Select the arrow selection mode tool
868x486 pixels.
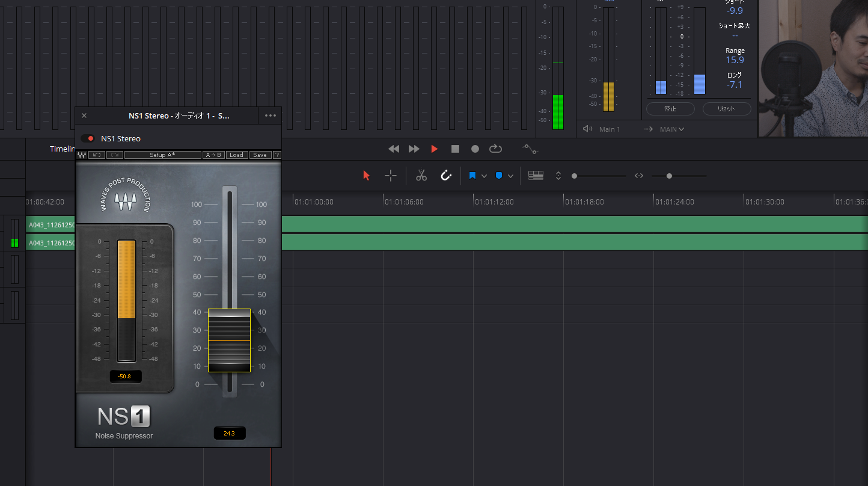pos(367,176)
